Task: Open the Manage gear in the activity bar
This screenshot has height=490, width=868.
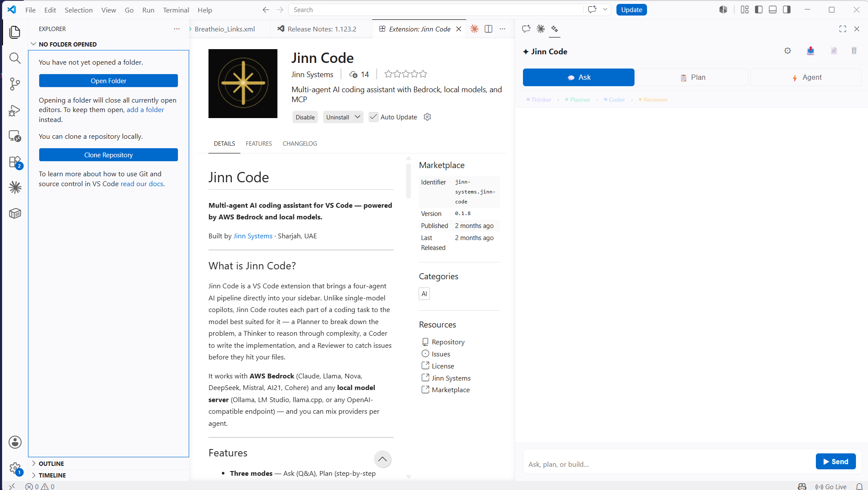Action: [15, 468]
